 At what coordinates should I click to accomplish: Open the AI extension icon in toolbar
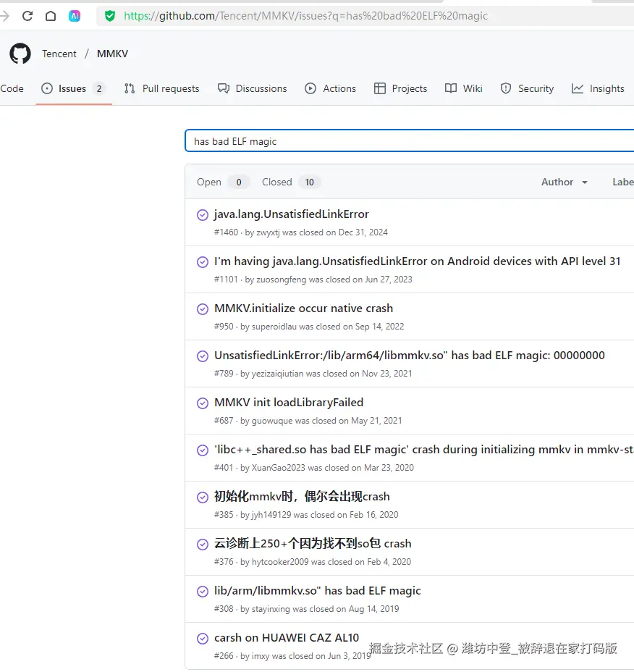tap(75, 16)
